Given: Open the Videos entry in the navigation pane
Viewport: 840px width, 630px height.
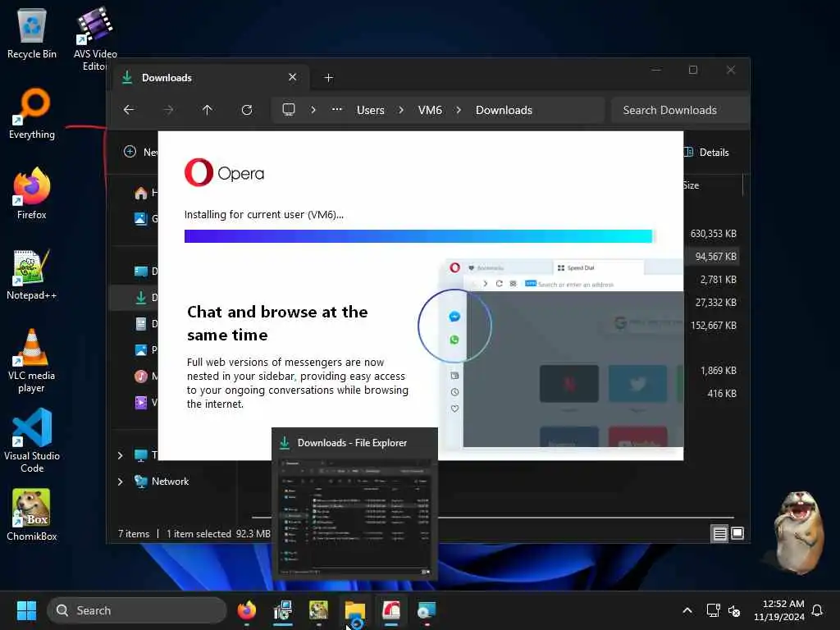Looking at the screenshot, I should 146,402.
